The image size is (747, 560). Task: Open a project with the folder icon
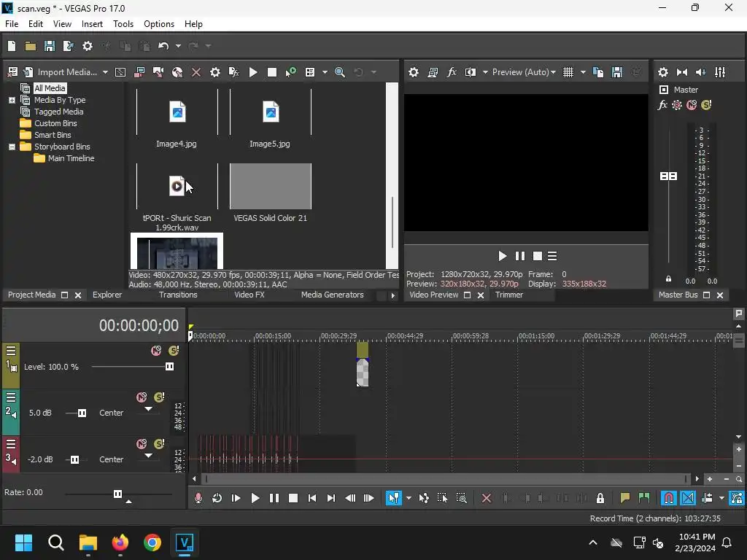(31, 46)
